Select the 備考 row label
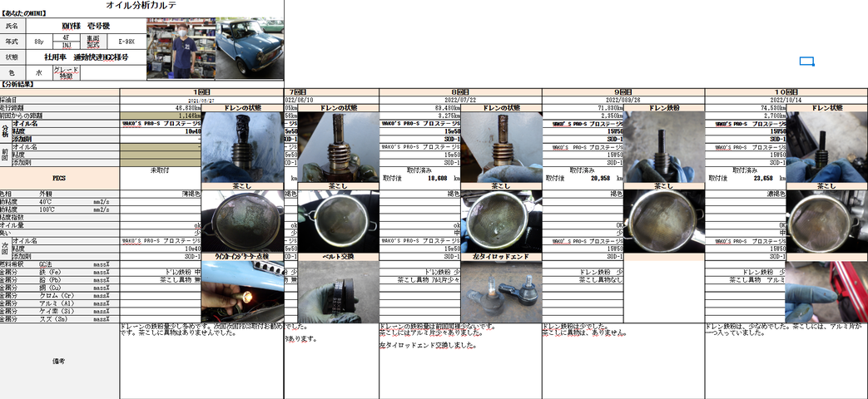868x399 pixels. (60, 361)
